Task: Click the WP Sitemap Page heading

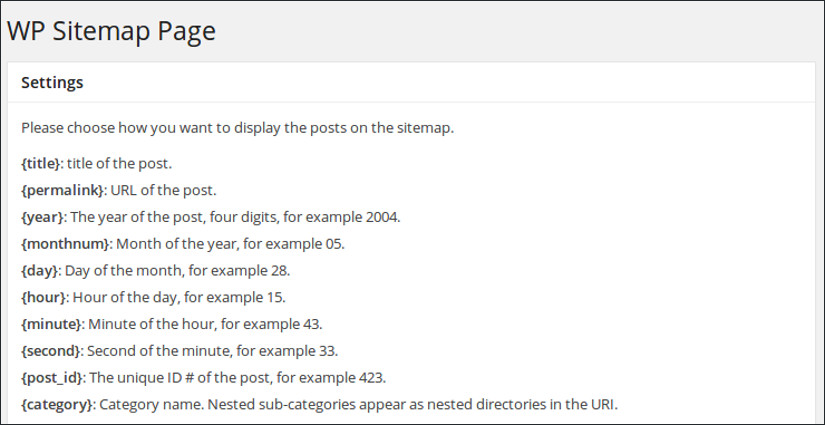Action: pos(111,31)
